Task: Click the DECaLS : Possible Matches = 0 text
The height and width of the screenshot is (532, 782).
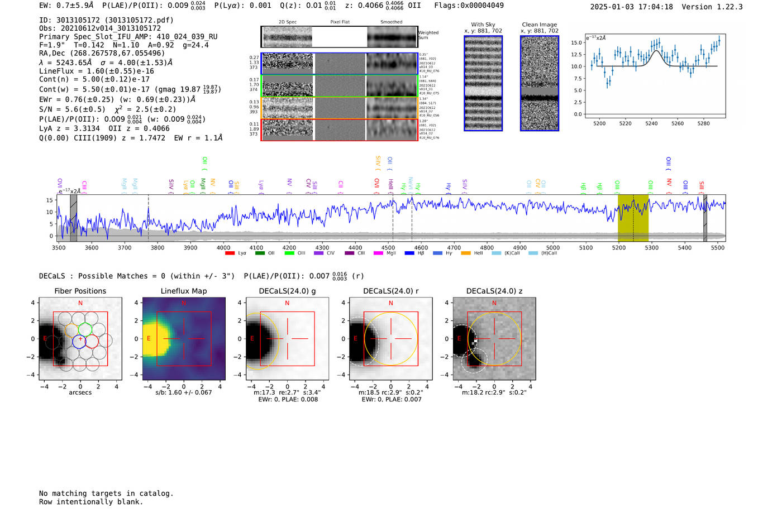Action: 137,276
